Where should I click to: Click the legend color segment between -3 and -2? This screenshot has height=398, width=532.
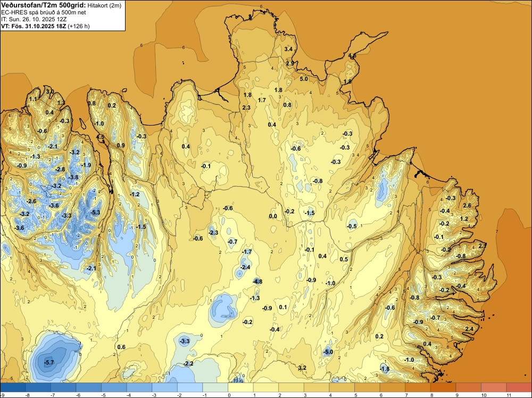[164, 387]
